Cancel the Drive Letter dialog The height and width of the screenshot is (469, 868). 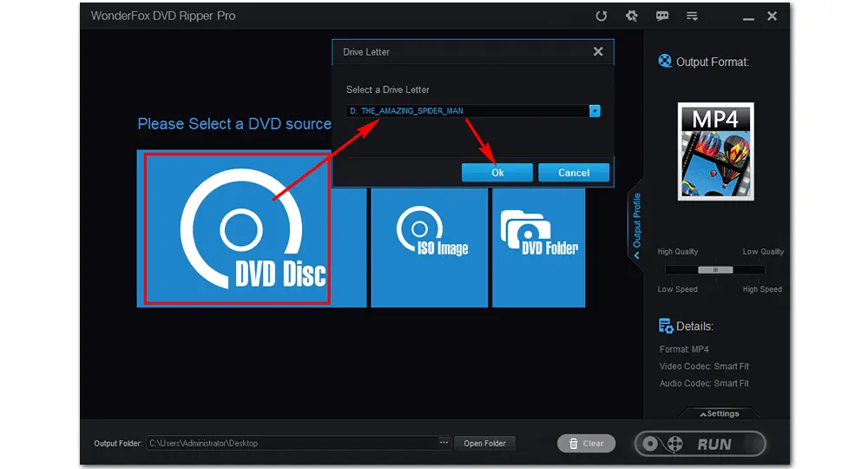(x=574, y=173)
